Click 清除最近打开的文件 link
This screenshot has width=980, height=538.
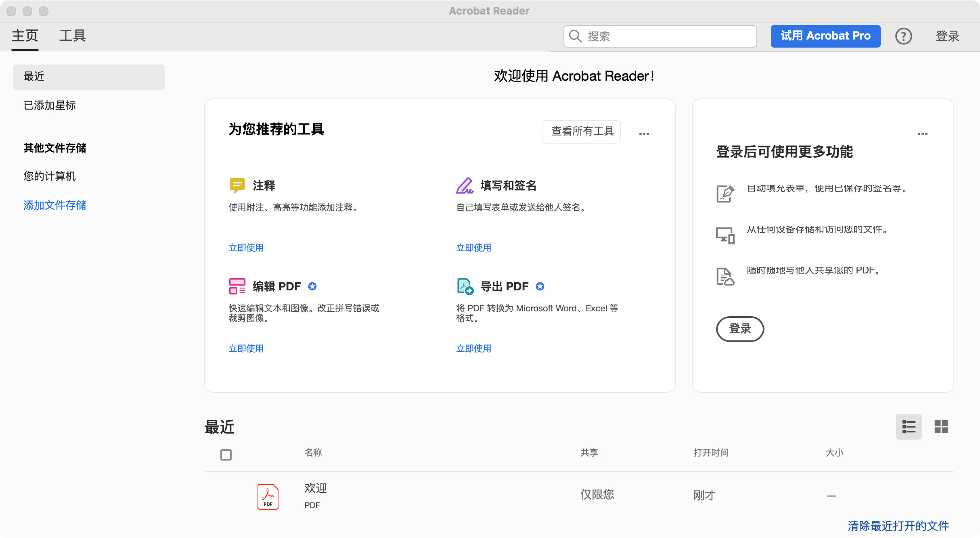pyautogui.click(x=898, y=526)
